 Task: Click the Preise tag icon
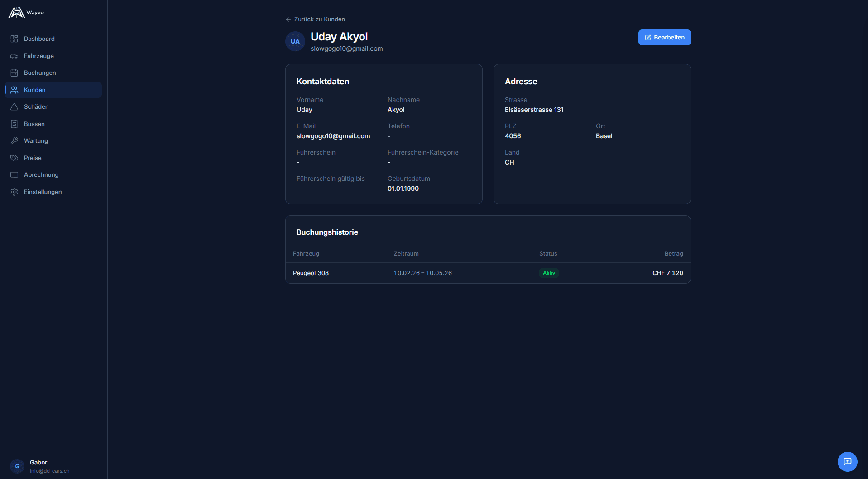click(14, 158)
